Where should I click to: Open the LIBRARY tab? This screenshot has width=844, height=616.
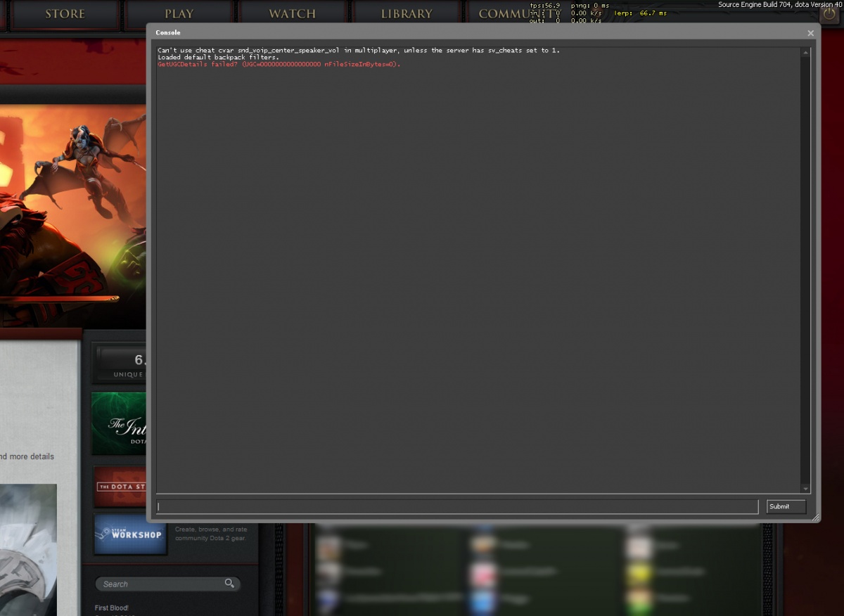click(405, 13)
